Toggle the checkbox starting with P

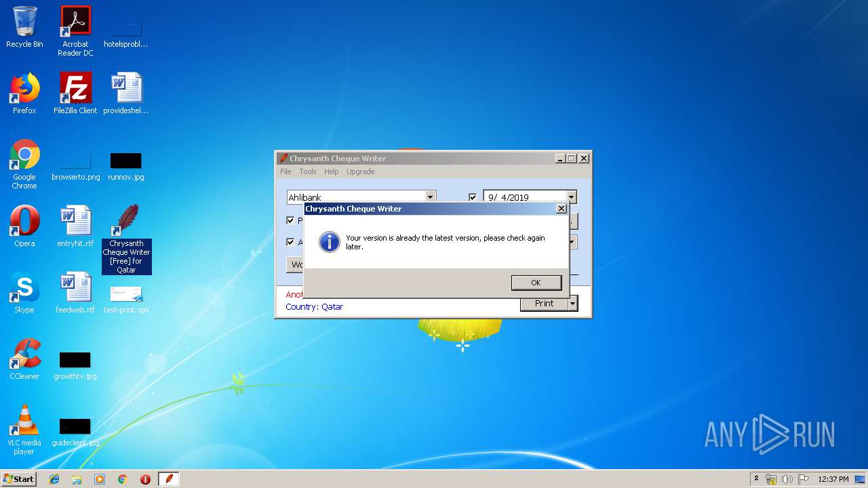point(290,220)
